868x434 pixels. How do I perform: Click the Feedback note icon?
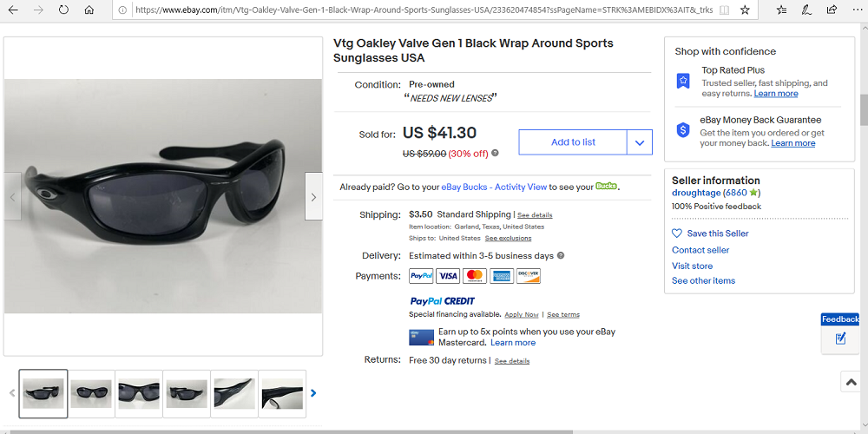click(840, 339)
